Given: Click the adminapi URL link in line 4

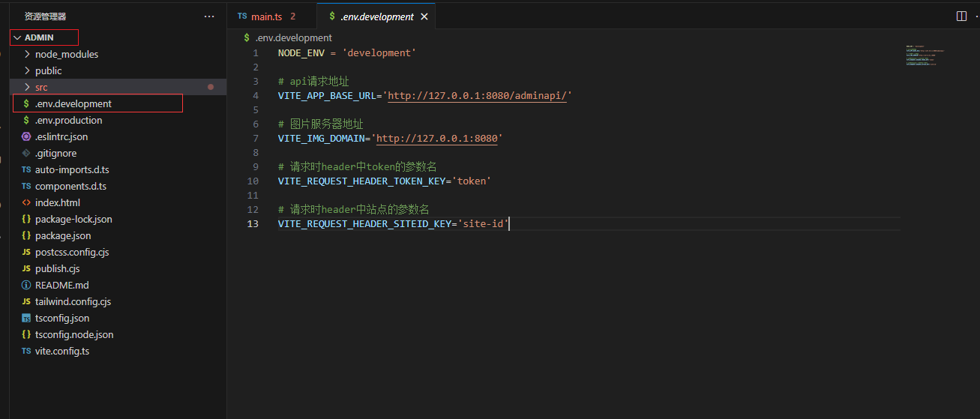Looking at the screenshot, I should [478, 96].
